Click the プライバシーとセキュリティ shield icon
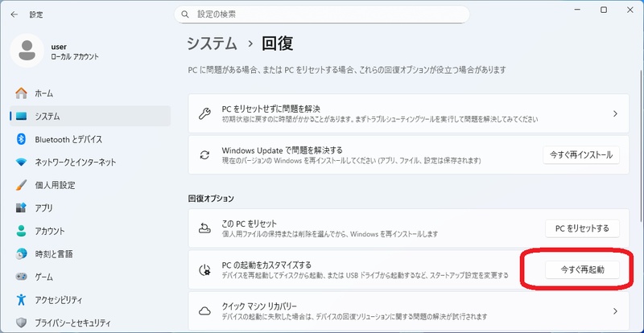Image resolution: width=644 pixels, height=333 pixels. point(22,323)
